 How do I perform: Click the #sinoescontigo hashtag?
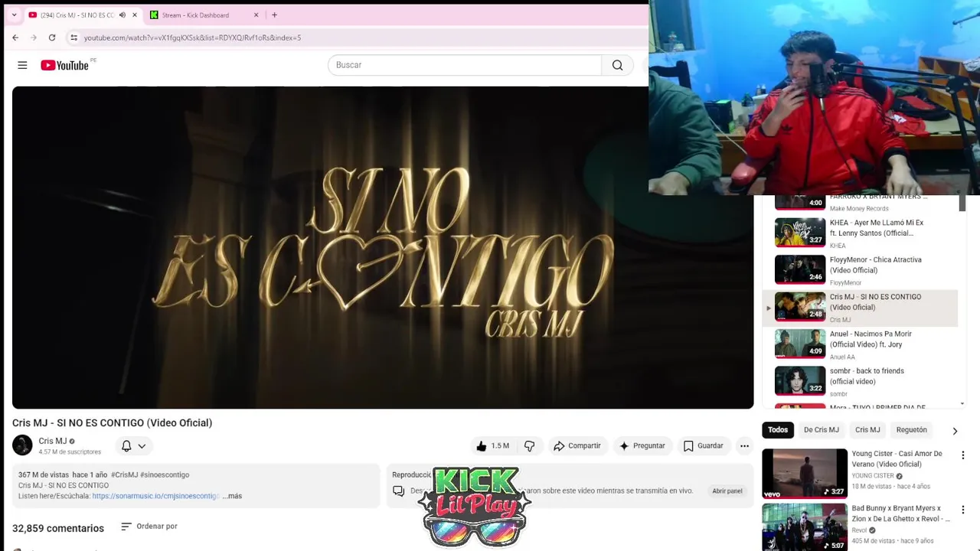(x=165, y=474)
